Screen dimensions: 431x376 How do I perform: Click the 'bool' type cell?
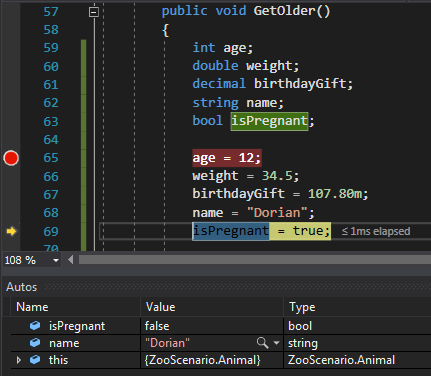coord(300,326)
